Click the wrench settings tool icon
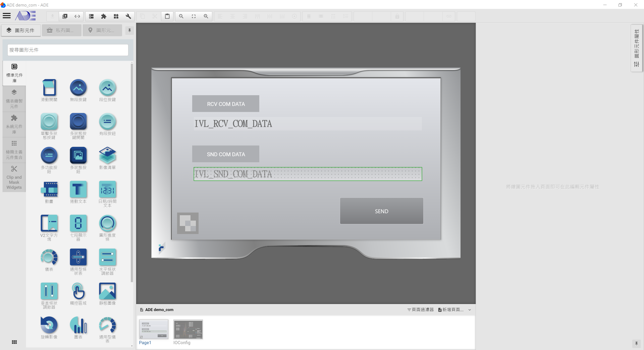The width and height of the screenshot is (644, 350). click(128, 16)
